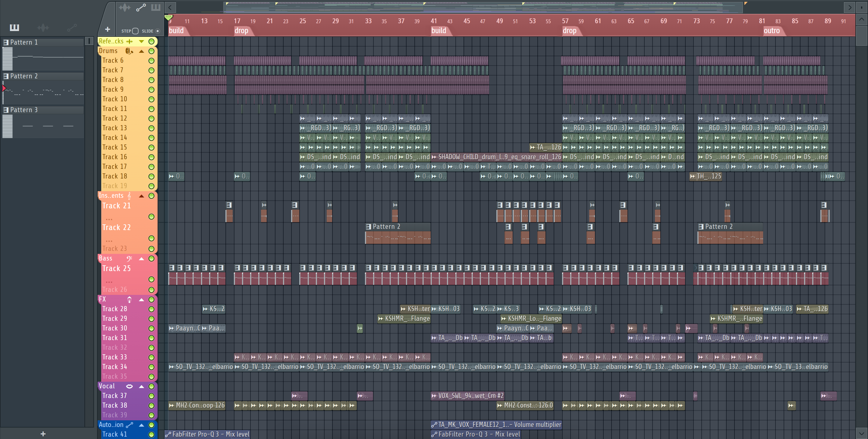The image size is (868, 439).
Task: Click the audio clips focus icon in playlist header
Action: (x=124, y=8)
